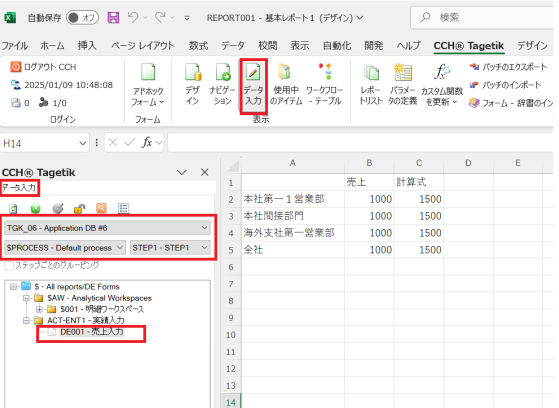The image size is (559, 408).
Task: Click the gray checkmark globe icon
Action: (x=58, y=208)
